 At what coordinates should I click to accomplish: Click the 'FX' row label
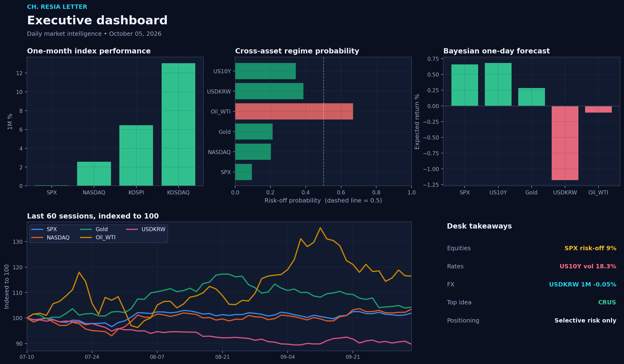[451, 285]
